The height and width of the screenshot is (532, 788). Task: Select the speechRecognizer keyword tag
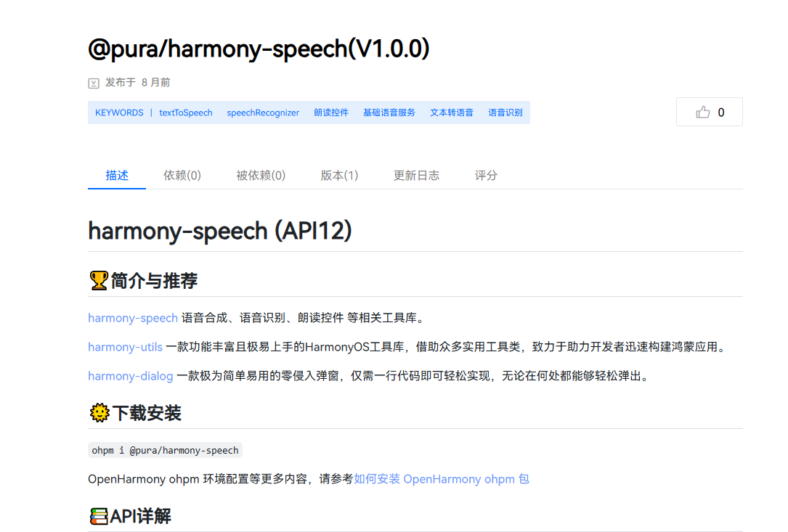[263, 112]
